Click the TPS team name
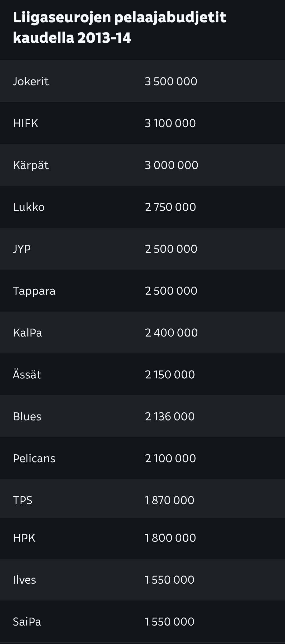 tap(23, 500)
